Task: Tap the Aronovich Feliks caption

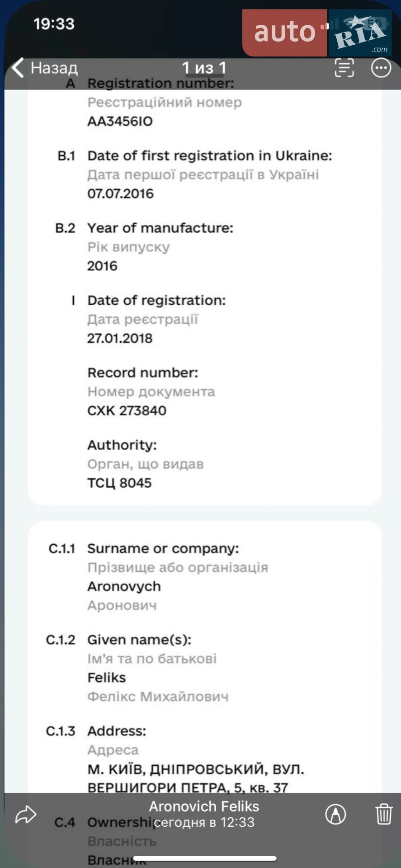Action: (204, 807)
